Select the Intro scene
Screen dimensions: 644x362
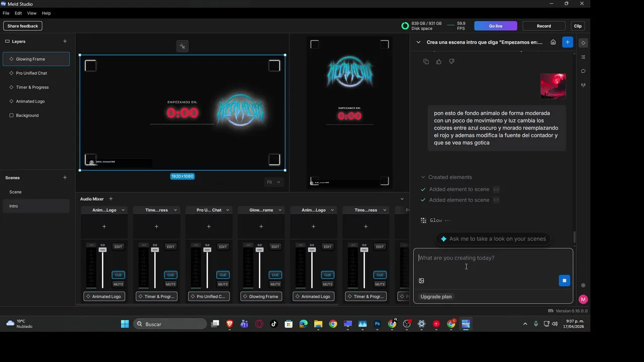click(x=36, y=206)
